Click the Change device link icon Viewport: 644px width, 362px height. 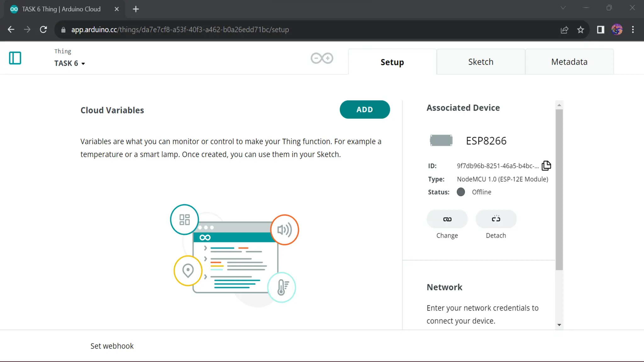click(x=447, y=219)
